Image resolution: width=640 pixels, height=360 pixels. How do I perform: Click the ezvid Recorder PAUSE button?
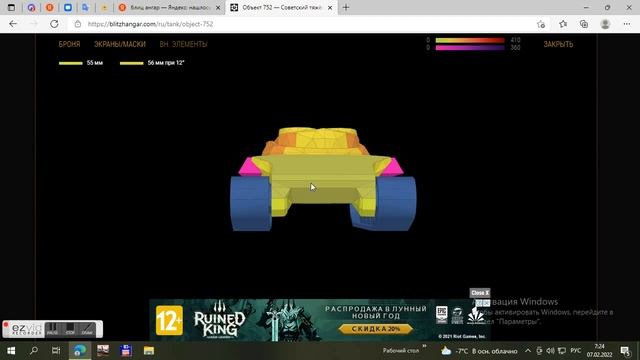(52, 329)
